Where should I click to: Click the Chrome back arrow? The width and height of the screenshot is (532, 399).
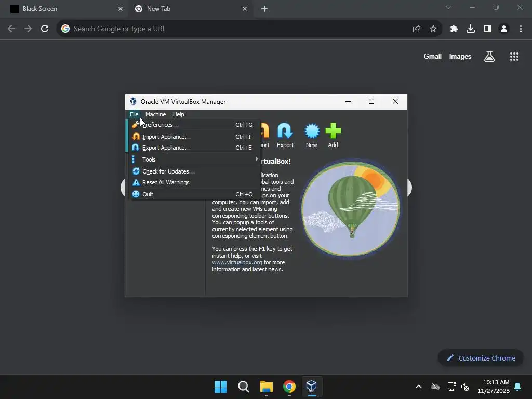tap(11, 29)
